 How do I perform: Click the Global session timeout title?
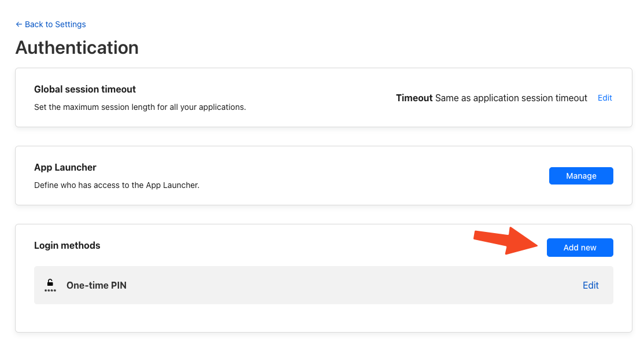point(85,89)
